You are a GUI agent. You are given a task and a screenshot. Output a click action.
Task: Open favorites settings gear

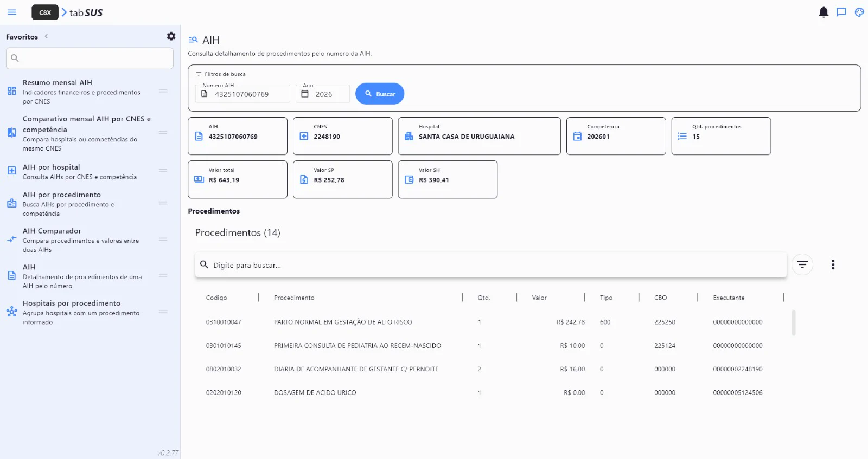click(171, 36)
